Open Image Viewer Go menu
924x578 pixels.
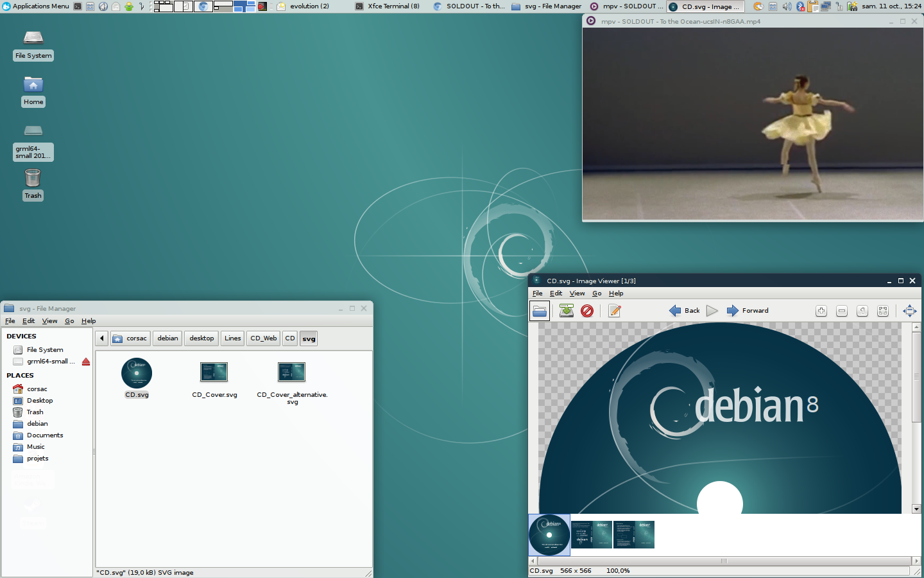point(597,293)
